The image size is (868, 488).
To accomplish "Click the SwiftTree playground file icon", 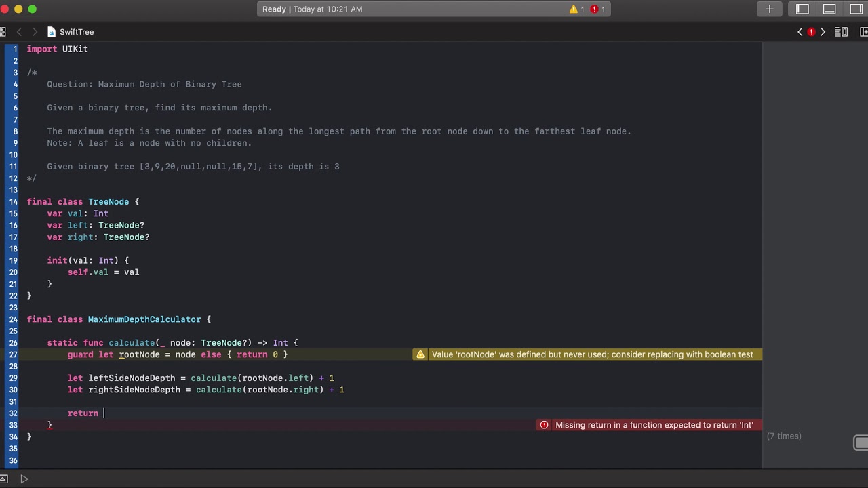I will pyautogui.click(x=52, y=32).
